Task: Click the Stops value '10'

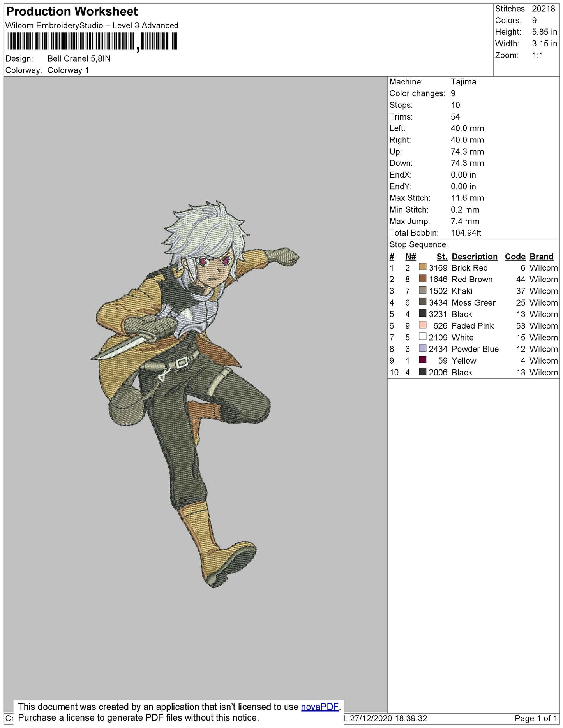Action: pos(455,105)
